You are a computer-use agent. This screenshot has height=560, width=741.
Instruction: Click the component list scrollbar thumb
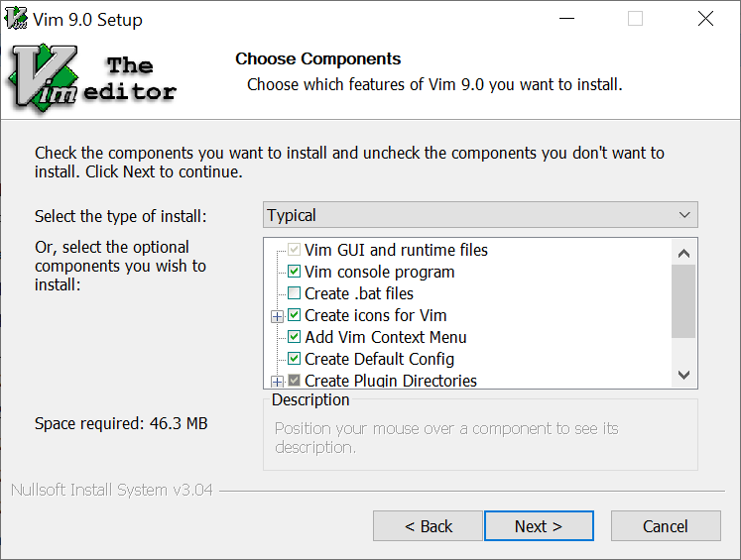(x=683, y=301)
